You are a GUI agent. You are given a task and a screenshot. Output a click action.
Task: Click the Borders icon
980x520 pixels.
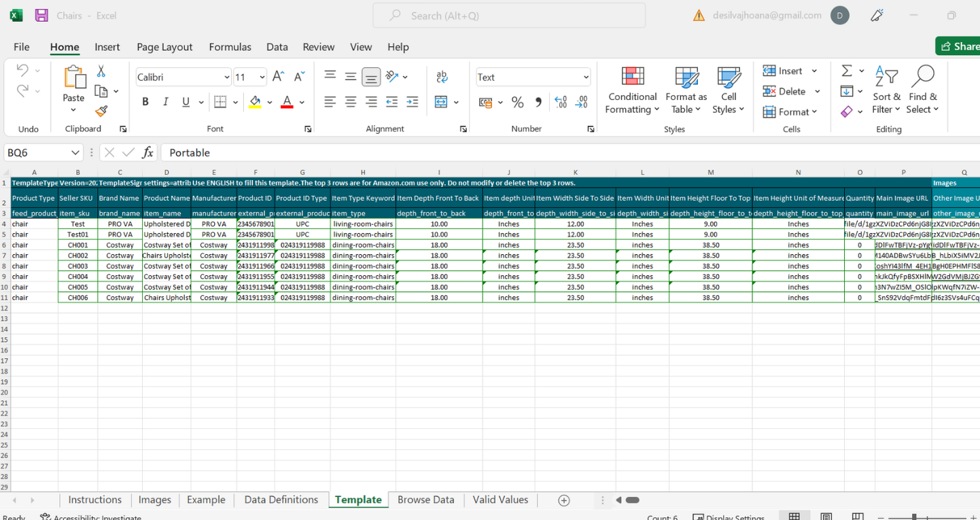[220, 102]
